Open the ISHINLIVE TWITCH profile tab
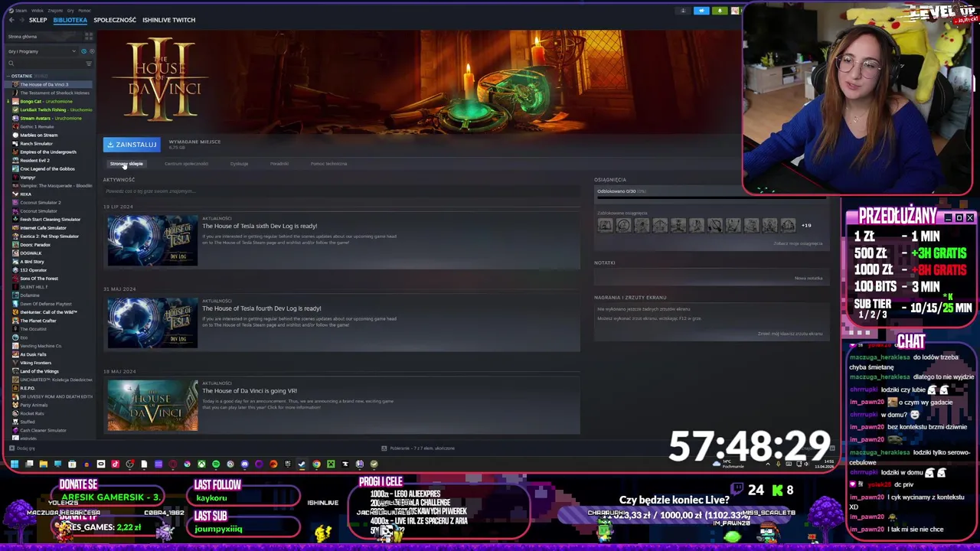This screenshot has width=980, height=551. point(168,20)
